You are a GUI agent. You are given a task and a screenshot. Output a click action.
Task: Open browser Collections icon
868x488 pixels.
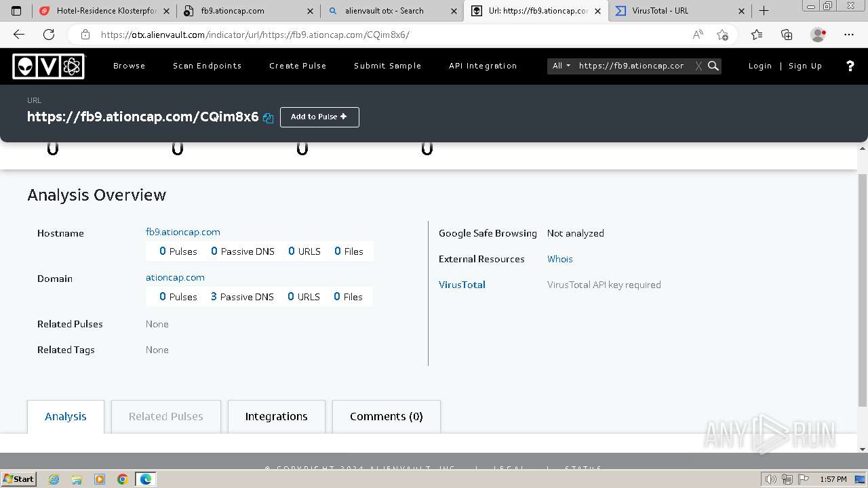click(x=787, y=35)
